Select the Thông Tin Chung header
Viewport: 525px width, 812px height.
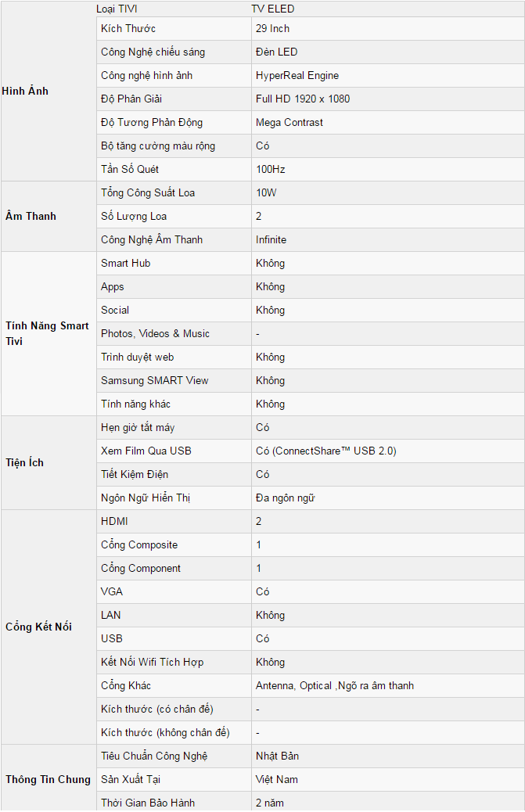[x=49, y=779]
